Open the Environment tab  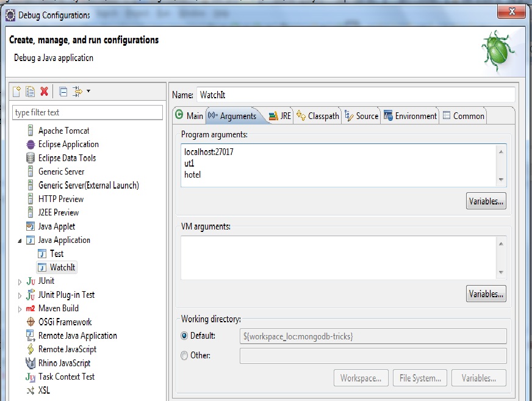click(x=414, y=115)
